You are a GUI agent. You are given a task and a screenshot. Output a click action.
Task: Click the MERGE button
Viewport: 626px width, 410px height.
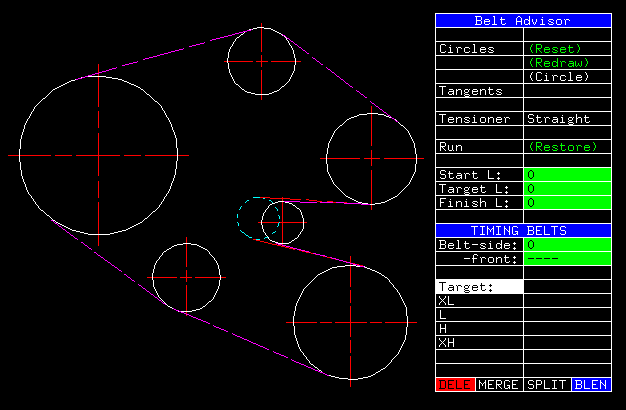point(499,384)
